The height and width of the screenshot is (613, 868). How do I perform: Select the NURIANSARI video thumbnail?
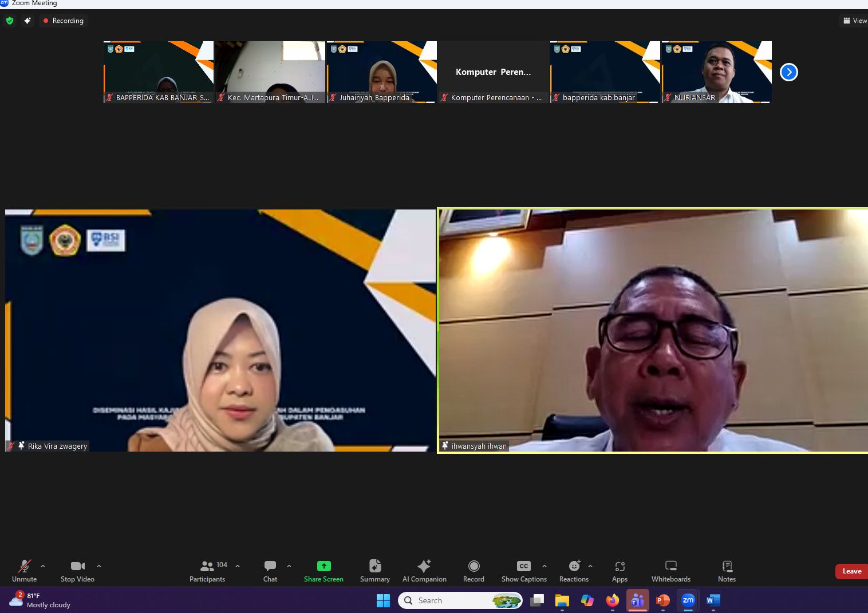pyautogui.click(x=716, y=72)
